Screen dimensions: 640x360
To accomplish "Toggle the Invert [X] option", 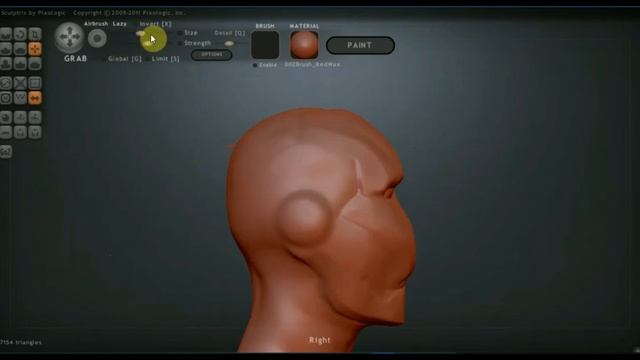I will 156,24.
